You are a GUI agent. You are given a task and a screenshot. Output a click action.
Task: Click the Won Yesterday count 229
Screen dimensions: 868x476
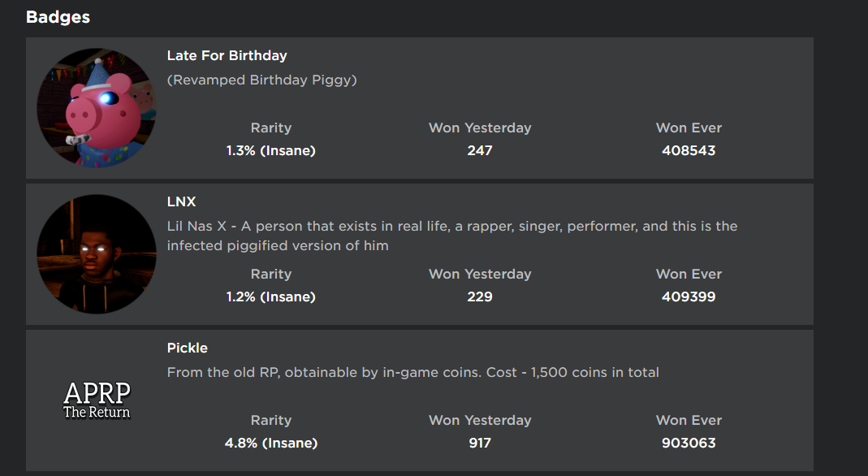point(480,296)
